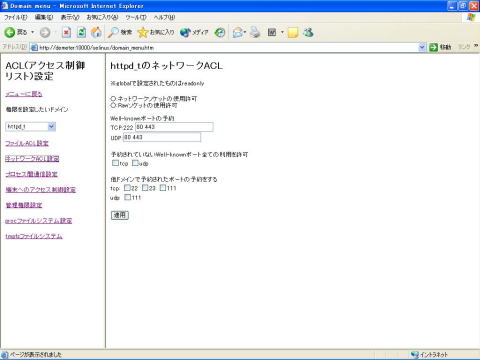Open the httpd_t domain dropdown
Image resolution: width=480 pixels, height=360 pixels.
[30, 127]
